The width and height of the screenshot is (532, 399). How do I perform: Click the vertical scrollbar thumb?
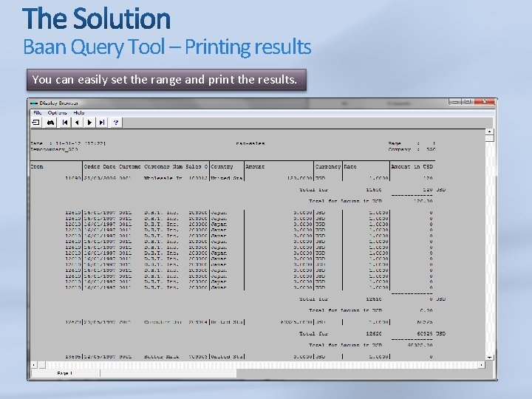tap(490, 138)
